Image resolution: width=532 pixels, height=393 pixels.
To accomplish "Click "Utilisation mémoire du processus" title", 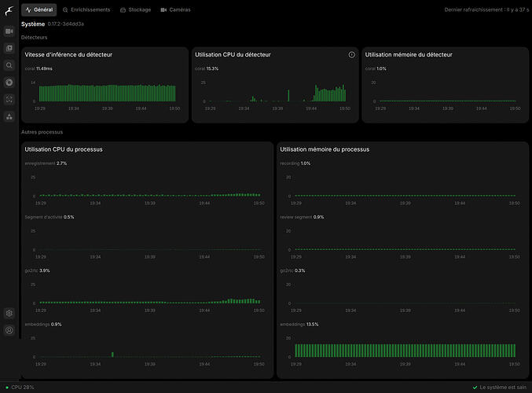I will tap(325, 149).
